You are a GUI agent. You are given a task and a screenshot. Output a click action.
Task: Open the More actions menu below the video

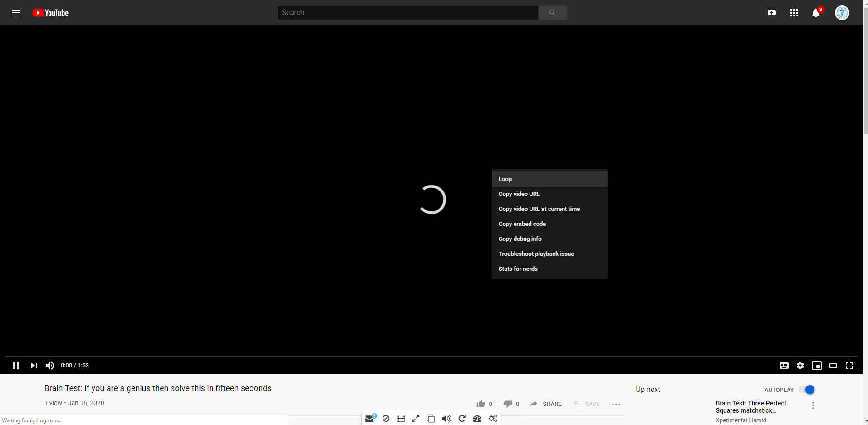(616, 404)
